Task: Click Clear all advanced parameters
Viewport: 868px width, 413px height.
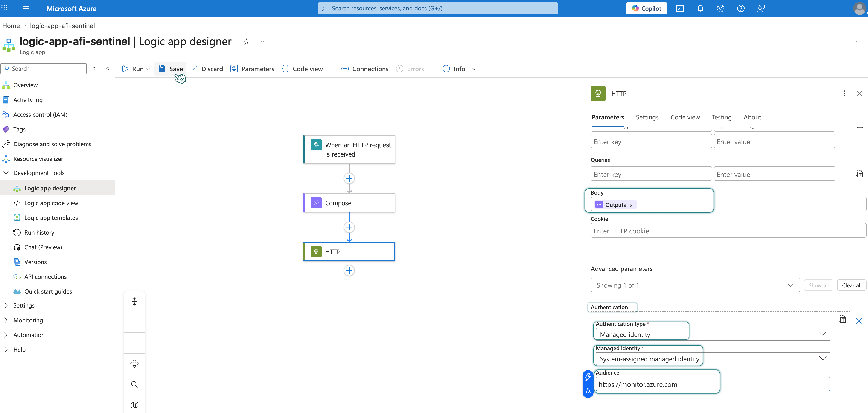Action: (x=851, y=285)
